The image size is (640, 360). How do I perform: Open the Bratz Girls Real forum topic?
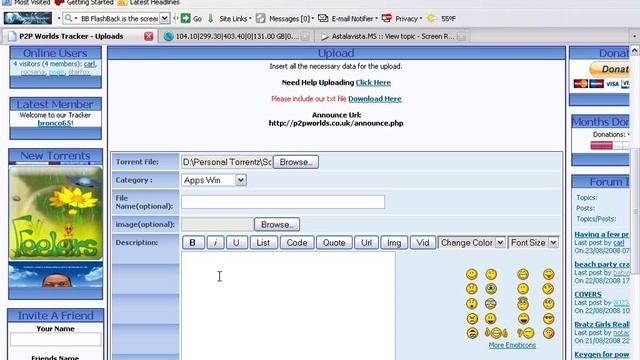(x=602, y=324)
